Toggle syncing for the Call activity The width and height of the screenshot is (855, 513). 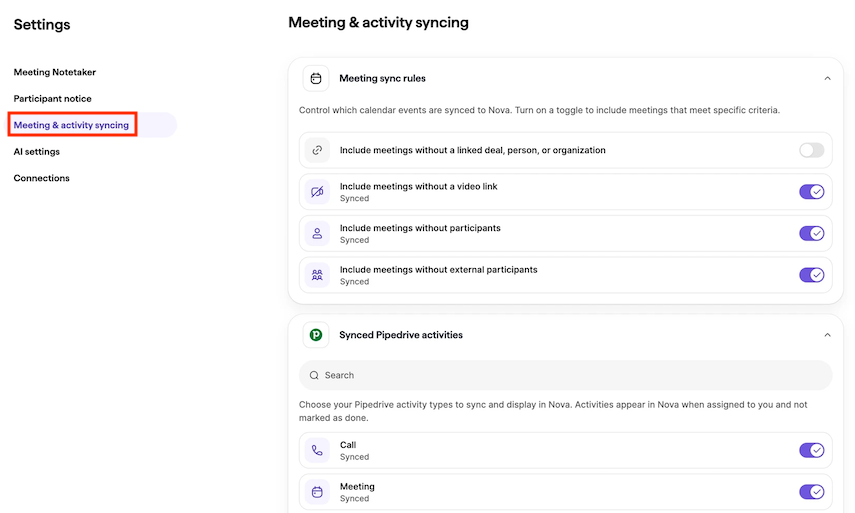[x=811, y=450]
